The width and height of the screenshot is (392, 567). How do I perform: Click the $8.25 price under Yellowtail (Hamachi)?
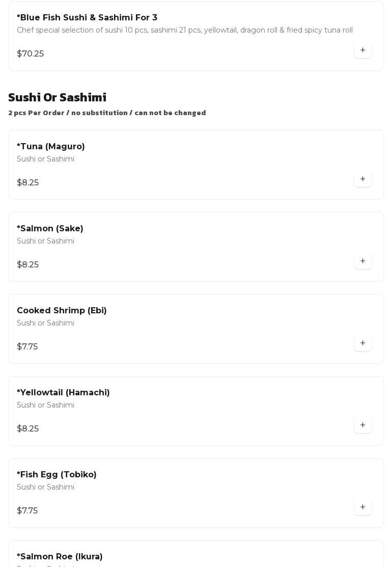pyautogui.click(x=27, y=429)
